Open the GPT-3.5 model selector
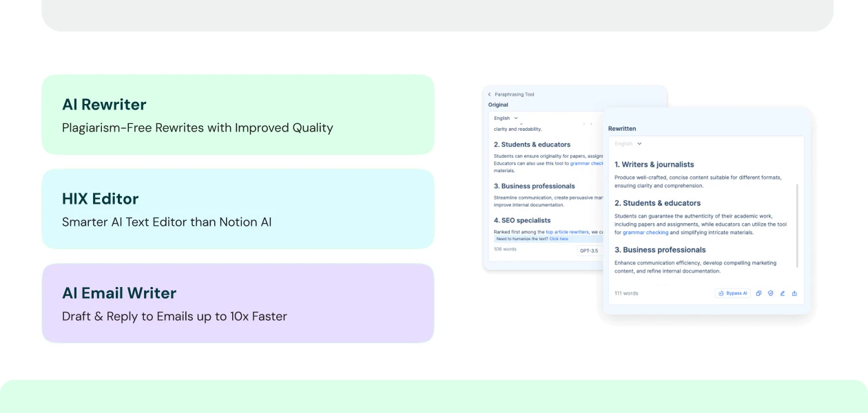This screenshot has height=413, width=868. coord(589,251)
